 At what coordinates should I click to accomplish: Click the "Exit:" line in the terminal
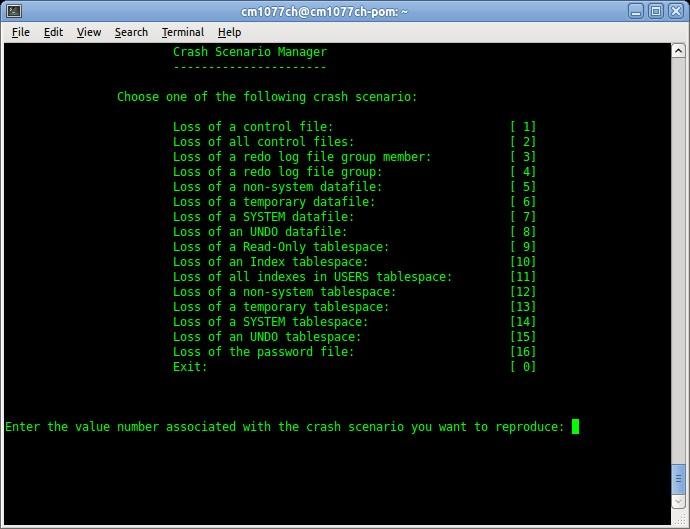(190, 367)
